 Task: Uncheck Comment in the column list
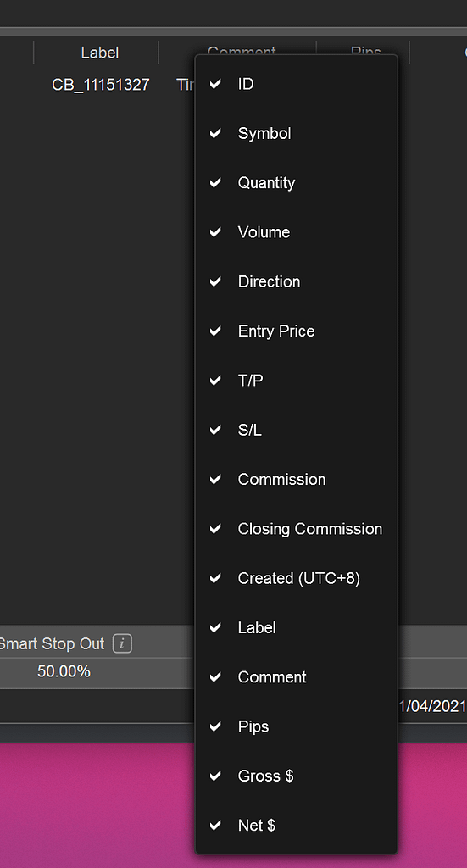click(296, 677)
